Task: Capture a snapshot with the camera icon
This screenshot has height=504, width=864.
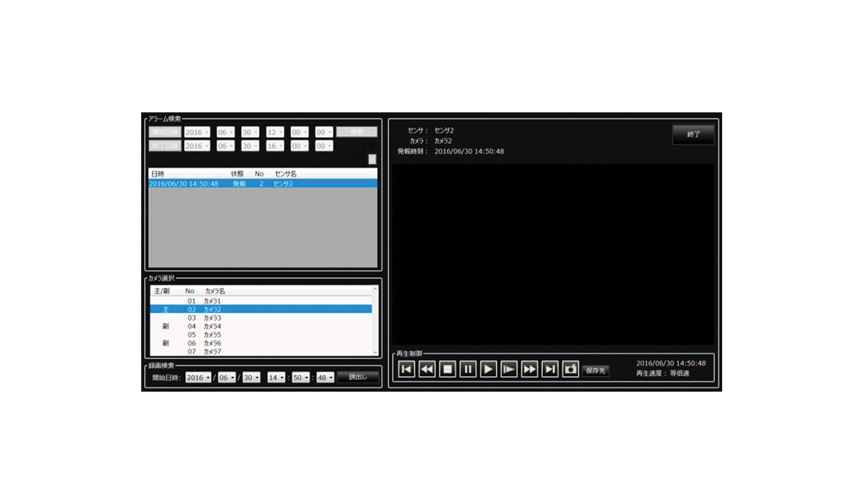Action: point(570,369)
